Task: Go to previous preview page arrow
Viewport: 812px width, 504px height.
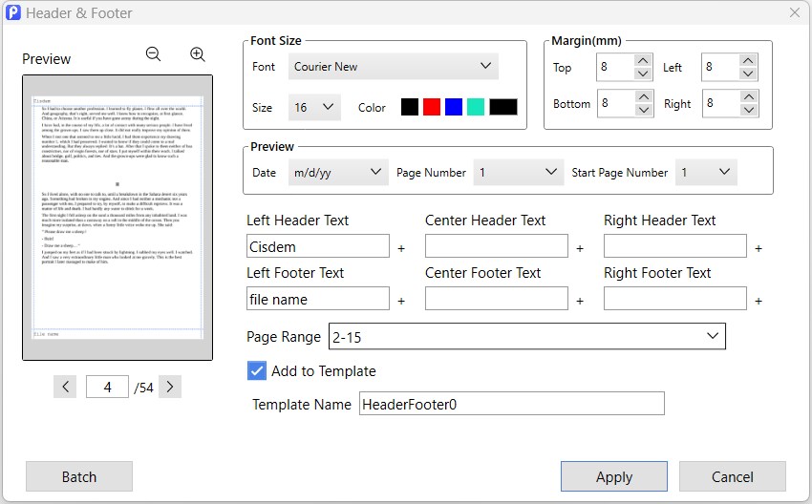Action: [65, 387]
